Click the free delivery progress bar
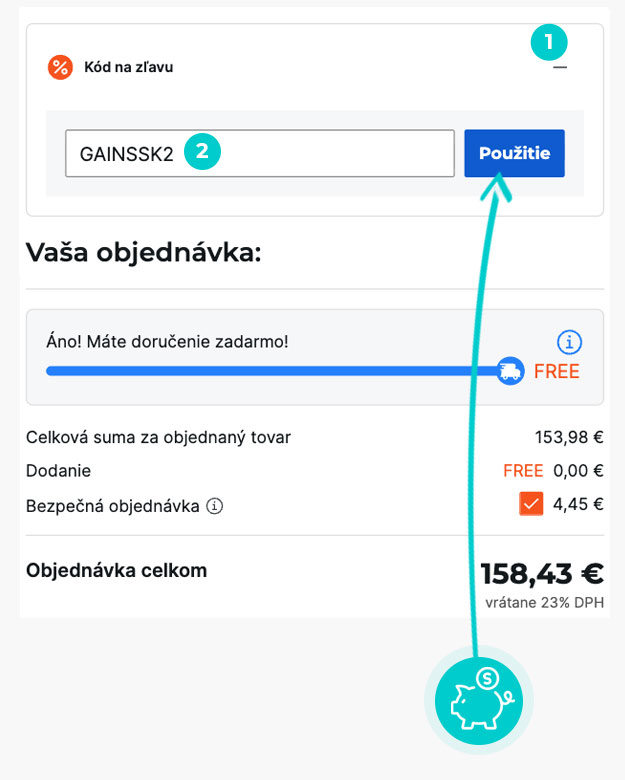The image size is (625, 780). click(270, 371)
